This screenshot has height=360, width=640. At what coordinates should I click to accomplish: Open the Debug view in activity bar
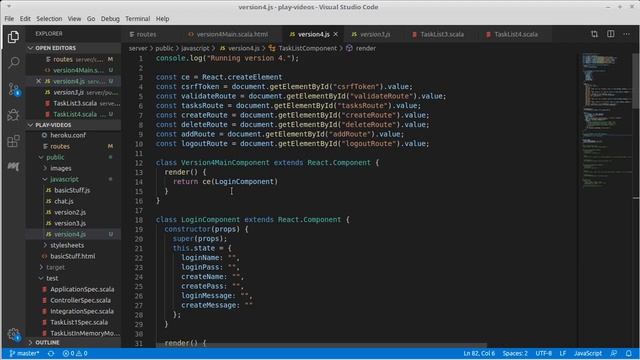tap(13, 115)
